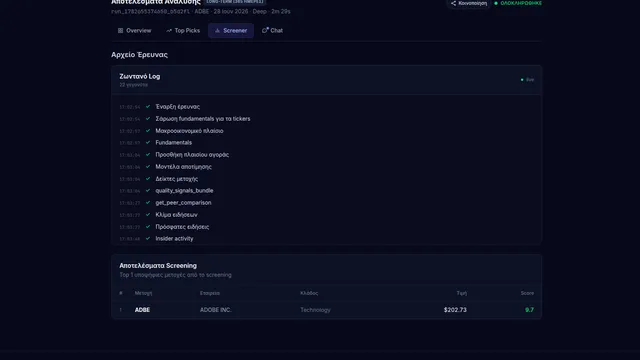Click the live indicator in Ζωντανό Log
640x360 pixels.
(x=527, y=80)
